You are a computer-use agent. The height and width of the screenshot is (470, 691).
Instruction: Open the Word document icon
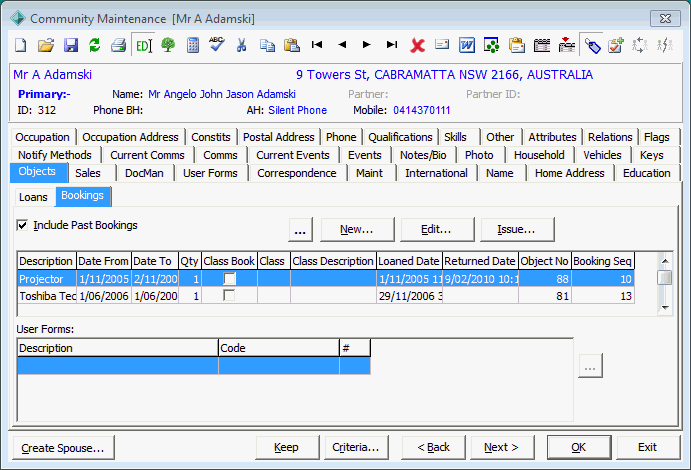467,45
